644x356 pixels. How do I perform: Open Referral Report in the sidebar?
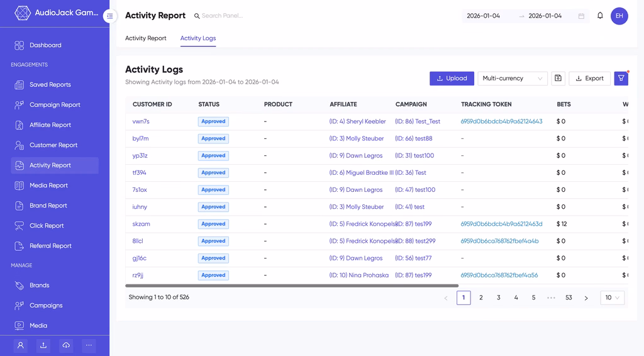click(x=55, y=245)
